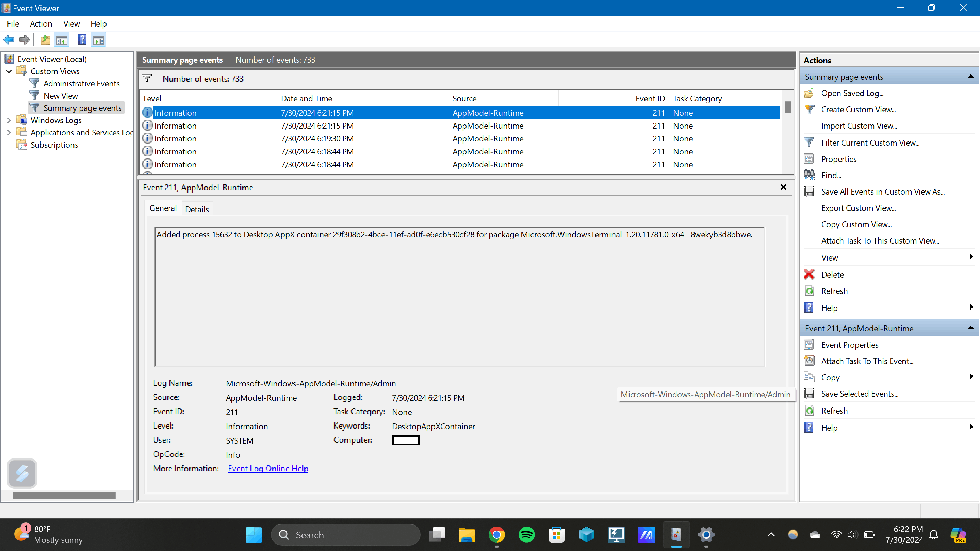
Task: Toggle the show/hide action pane toolbar button
Action: click(x=99, y=39)
